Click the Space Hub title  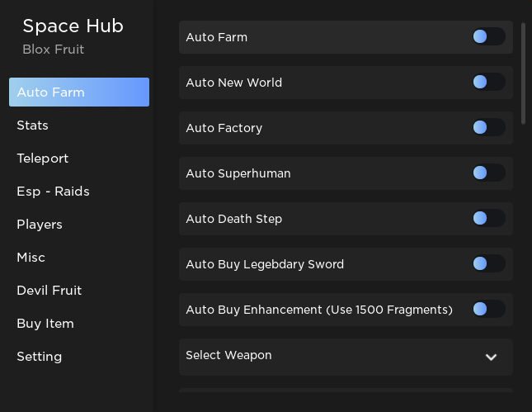tap(73, 26)
